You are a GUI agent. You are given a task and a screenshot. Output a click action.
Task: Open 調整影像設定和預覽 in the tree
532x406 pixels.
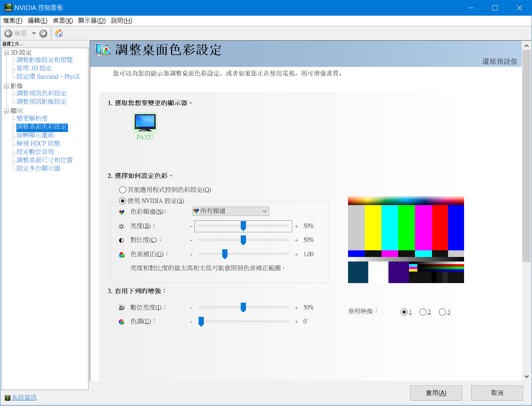click(45, 60)
